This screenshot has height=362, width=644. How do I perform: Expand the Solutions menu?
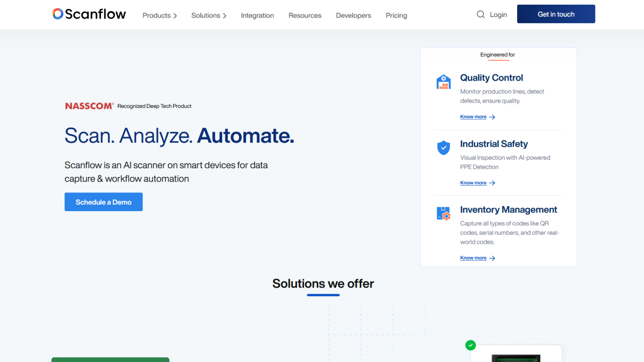(x=208, y=16)
